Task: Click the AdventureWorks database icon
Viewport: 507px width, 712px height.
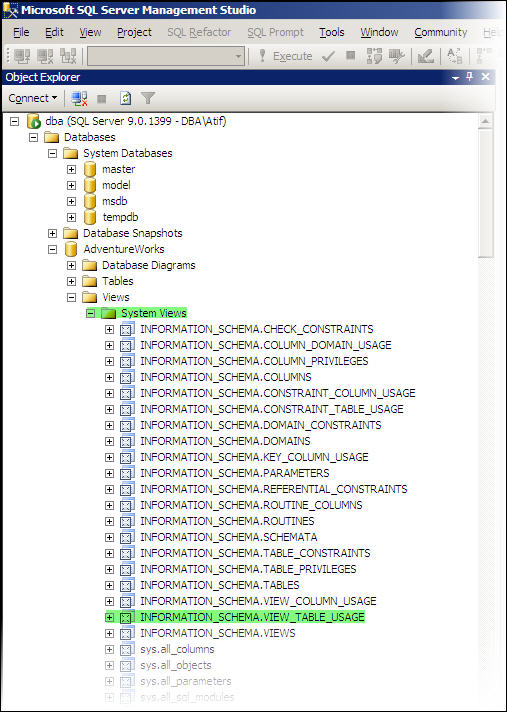Action: (x=71, y=249)
